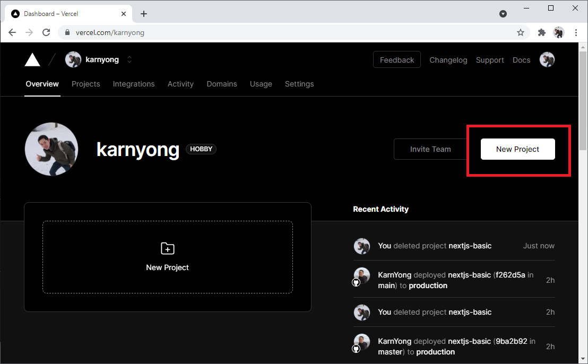Switch to the Projects tab
This screenshot has width=588, height=364.
[85, 84]
